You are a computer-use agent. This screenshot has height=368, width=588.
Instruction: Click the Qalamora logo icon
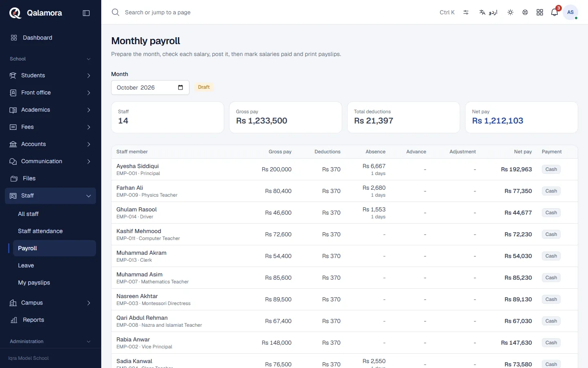tap(15, 13)
